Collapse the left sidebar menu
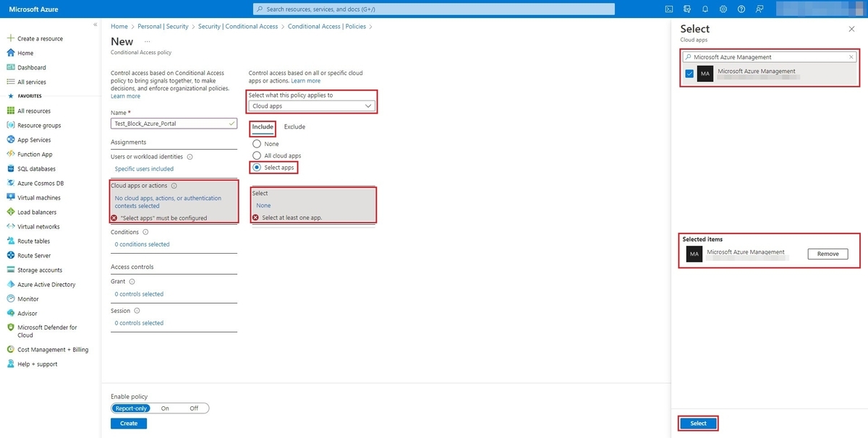Viewport: 868px width, 438px height. tap(95, 25)
